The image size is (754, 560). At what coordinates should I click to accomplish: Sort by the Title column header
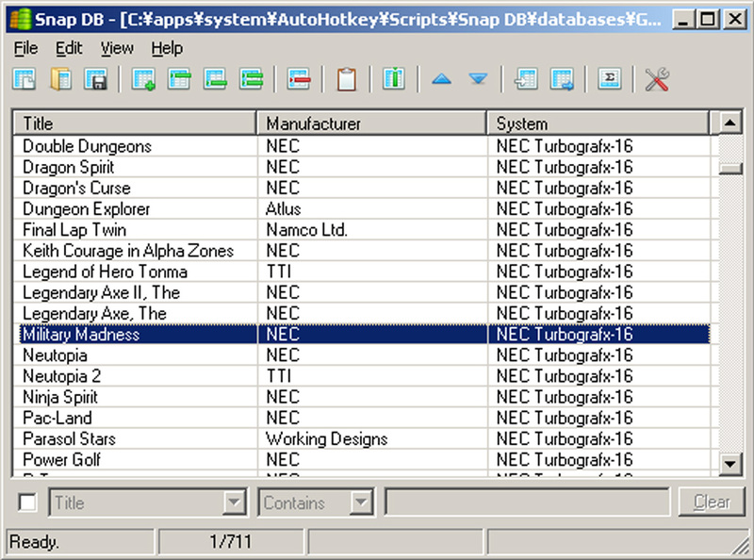point(134,124)
